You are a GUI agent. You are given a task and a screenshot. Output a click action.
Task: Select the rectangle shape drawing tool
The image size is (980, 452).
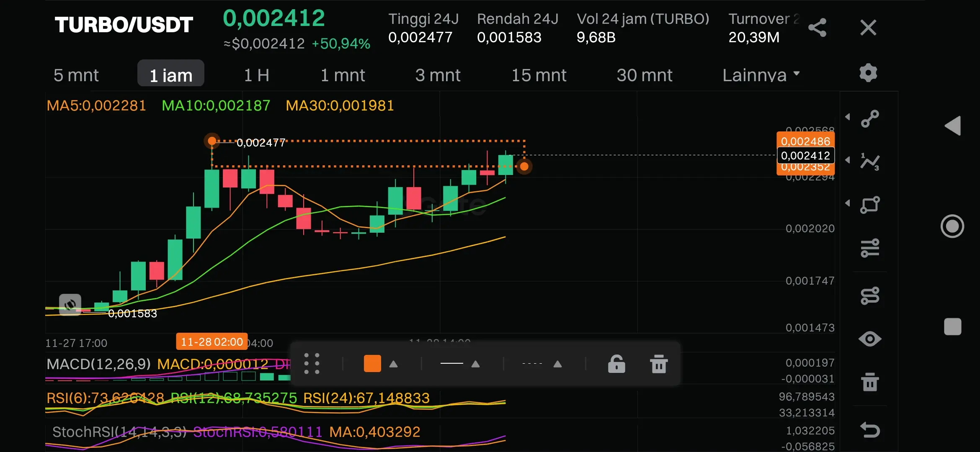coord(870,205)
